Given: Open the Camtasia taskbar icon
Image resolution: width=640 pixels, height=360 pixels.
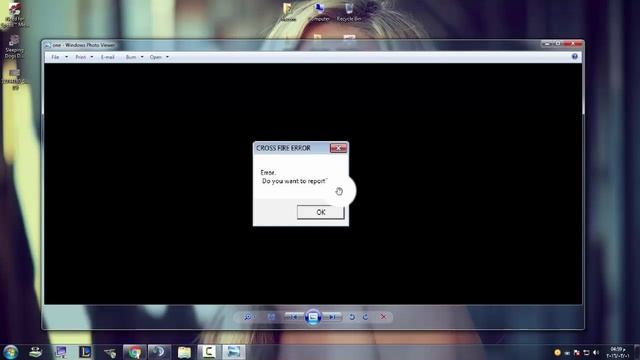Looking at the screenshot, I should (209, 352).
